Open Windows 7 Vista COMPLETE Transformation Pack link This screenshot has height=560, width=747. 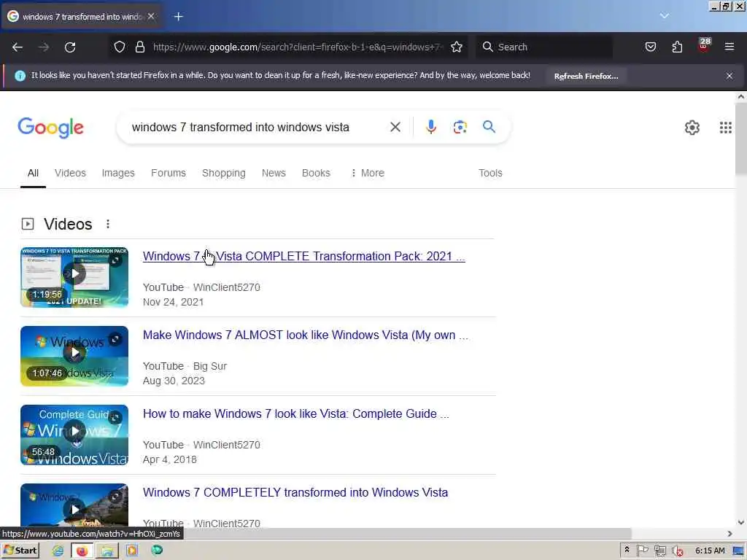(x=303, y=256)
